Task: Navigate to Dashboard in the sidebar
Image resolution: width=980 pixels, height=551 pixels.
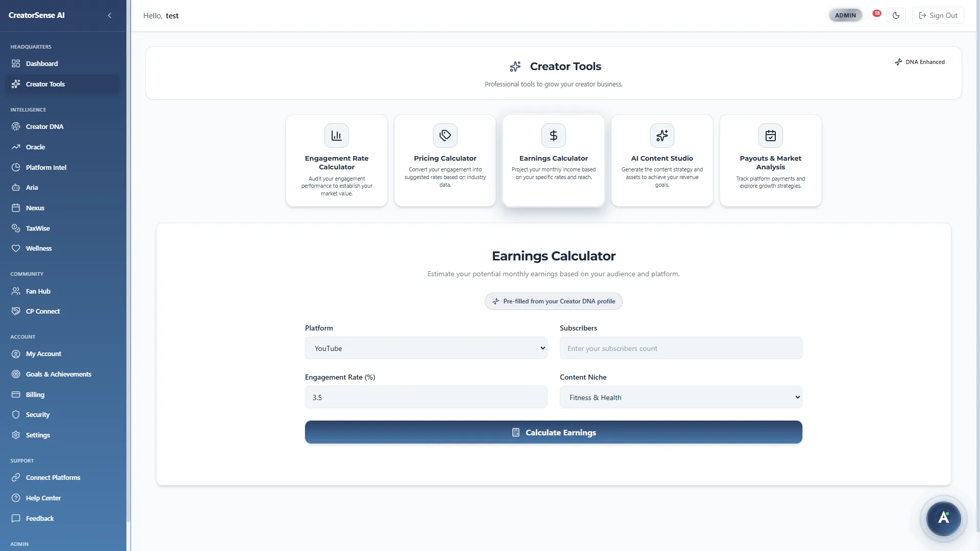Action: [x=41, y=63]
